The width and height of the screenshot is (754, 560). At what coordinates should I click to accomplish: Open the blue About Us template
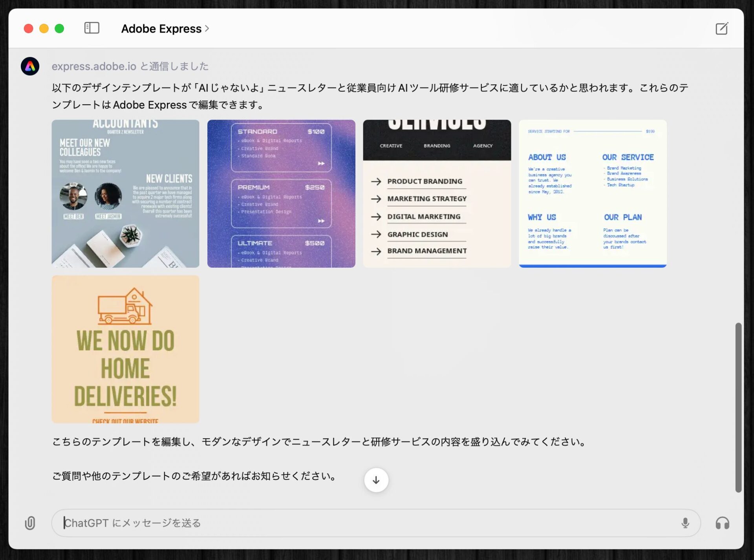[593, 193]
